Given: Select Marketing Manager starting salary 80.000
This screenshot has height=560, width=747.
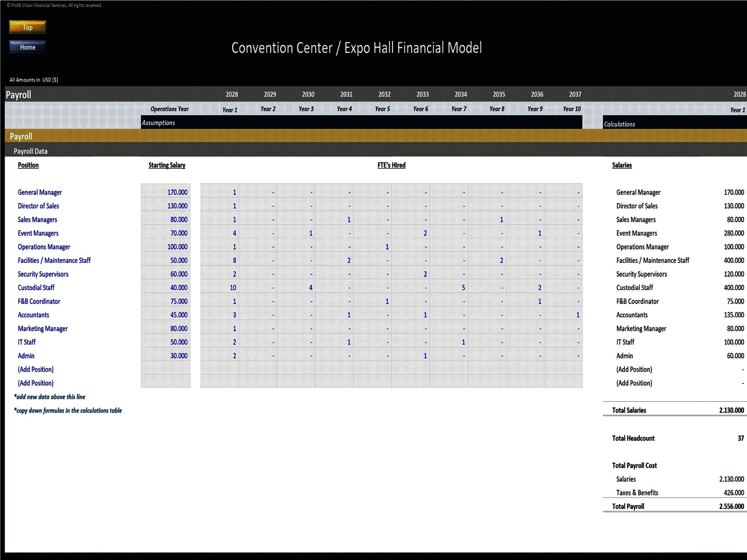Looking at the screenshot, I should pyautogui.click(x=166, y=328).
